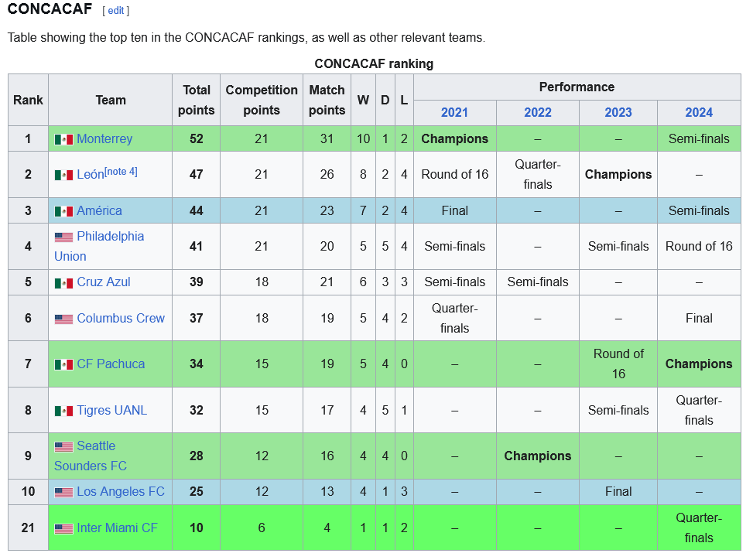Click the W column header

(363, 100)
